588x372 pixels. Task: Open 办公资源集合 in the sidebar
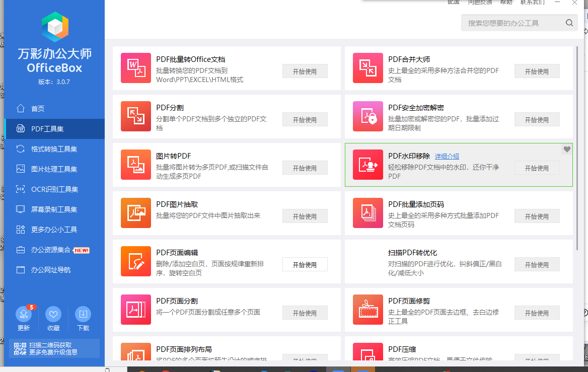point(54,250)
